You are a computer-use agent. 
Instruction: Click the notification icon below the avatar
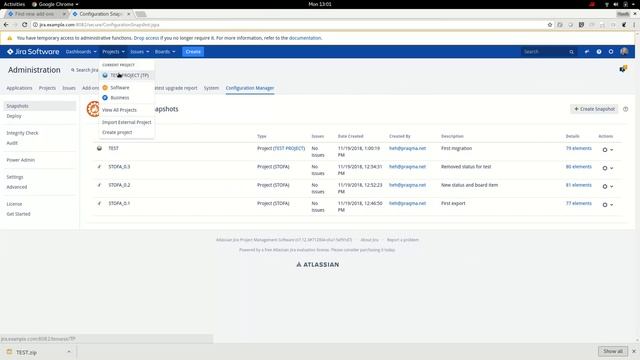tap(623, 69)
